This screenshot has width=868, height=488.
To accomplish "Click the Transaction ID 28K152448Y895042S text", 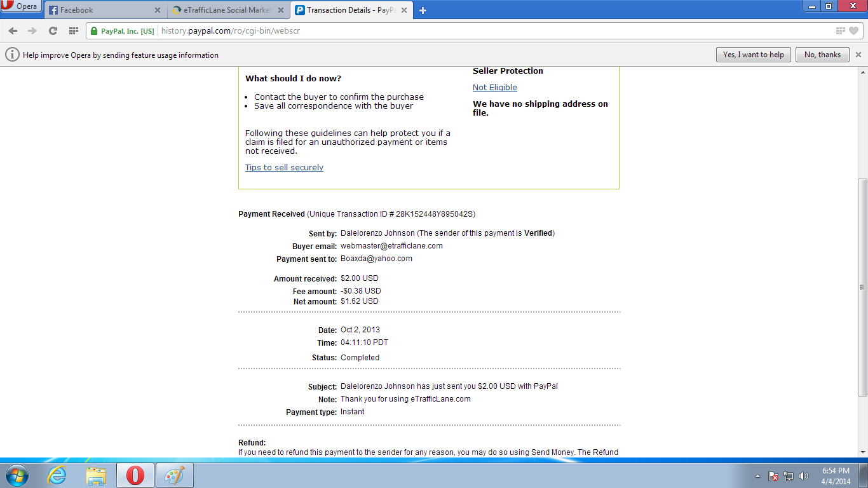I will [x=436, y=214].
